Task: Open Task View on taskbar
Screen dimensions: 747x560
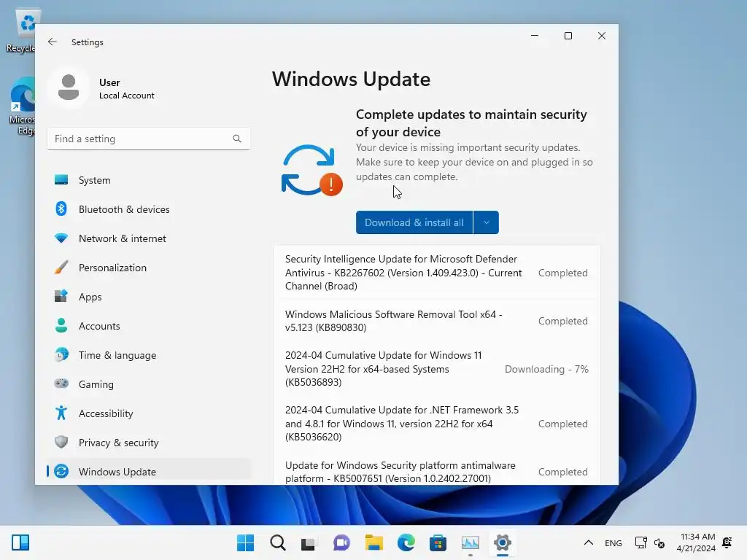Action: pos(309,542)
